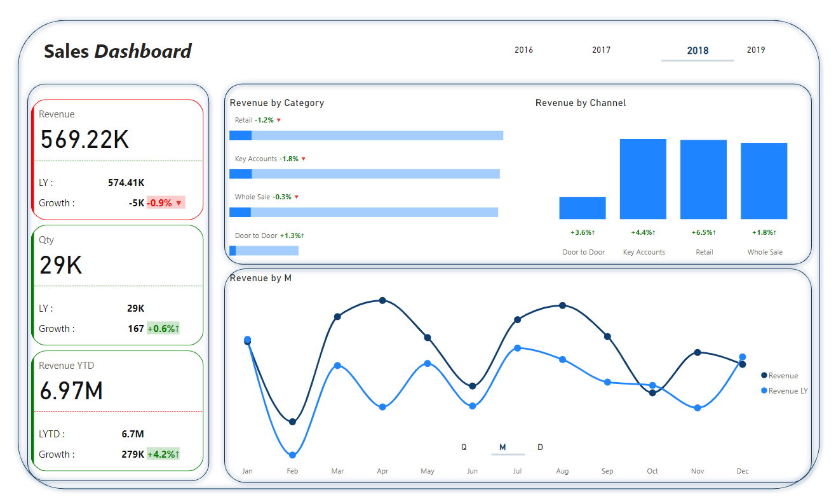This screenshot has width=836, height=504.
Task: Switch the line chart to D (daily) view
Action: click(541, 448)
